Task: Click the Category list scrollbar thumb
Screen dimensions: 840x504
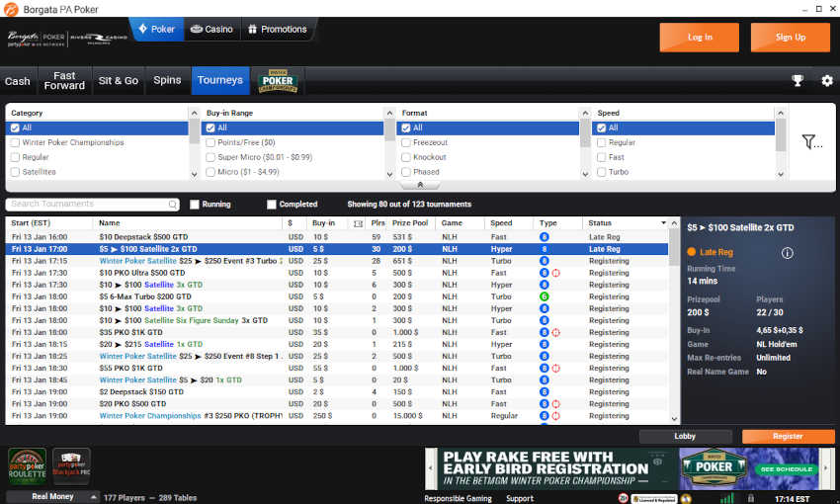Action: [x=194, y=131]
